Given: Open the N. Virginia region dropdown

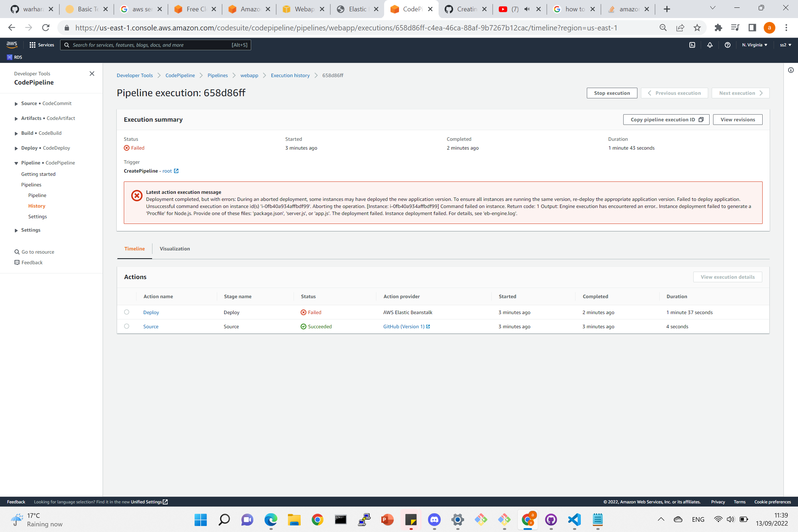Looking at the screenshot, I should click(x=754, y=45).
